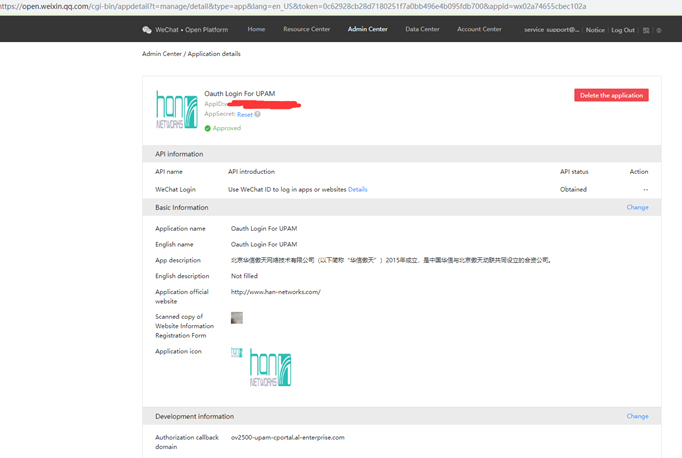Go to the Home tab
This screenshot has width=682, height=458.
coord(256,29)
